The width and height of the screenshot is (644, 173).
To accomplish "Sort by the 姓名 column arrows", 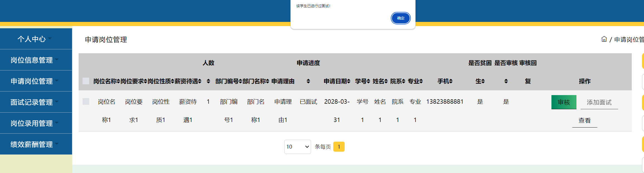I will (x=386, y=81).
